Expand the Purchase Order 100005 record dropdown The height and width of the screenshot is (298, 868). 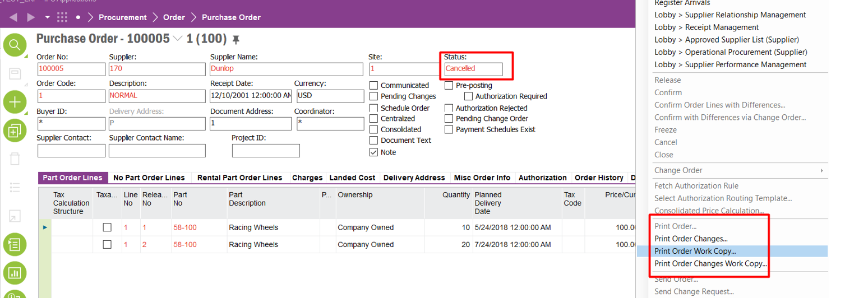pyautogui.click(x=178, y=39)
